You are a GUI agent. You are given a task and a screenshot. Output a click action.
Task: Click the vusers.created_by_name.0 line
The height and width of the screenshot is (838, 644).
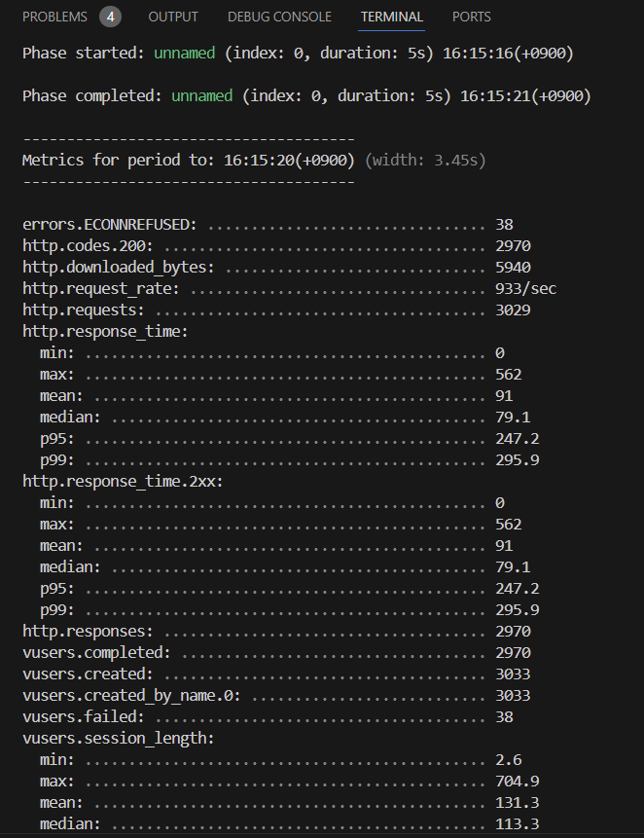[131, 696]
